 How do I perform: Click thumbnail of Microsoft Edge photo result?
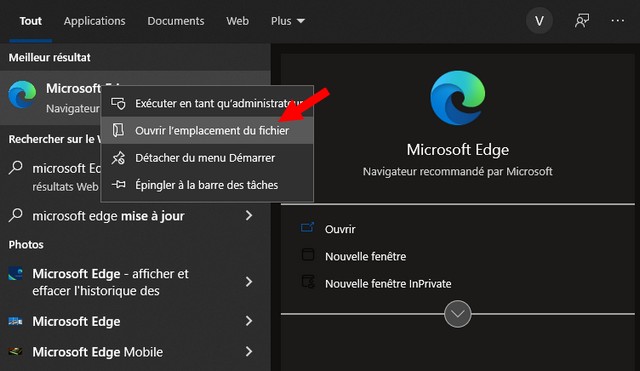point(16,321)
